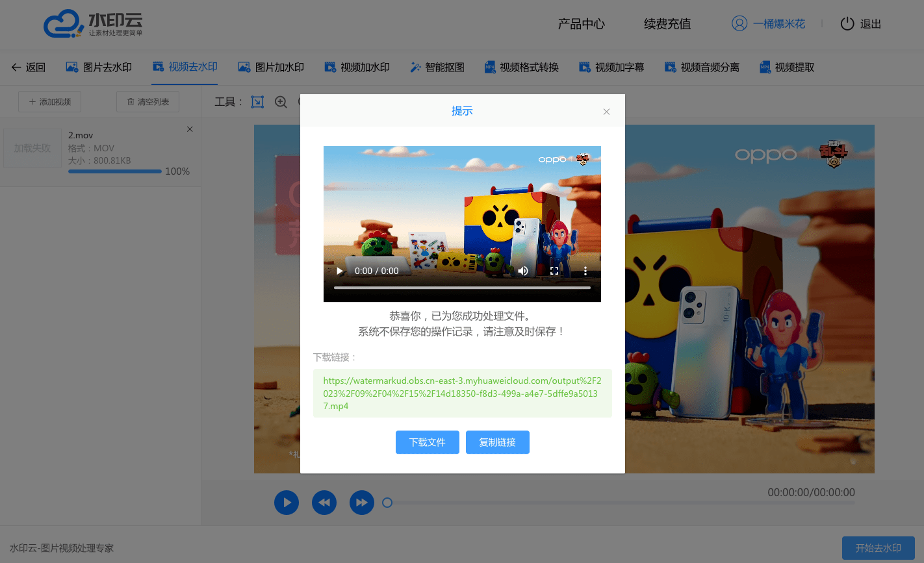Switch to 视频音频分离 tab
924x563 pixels.
point(702,67)
